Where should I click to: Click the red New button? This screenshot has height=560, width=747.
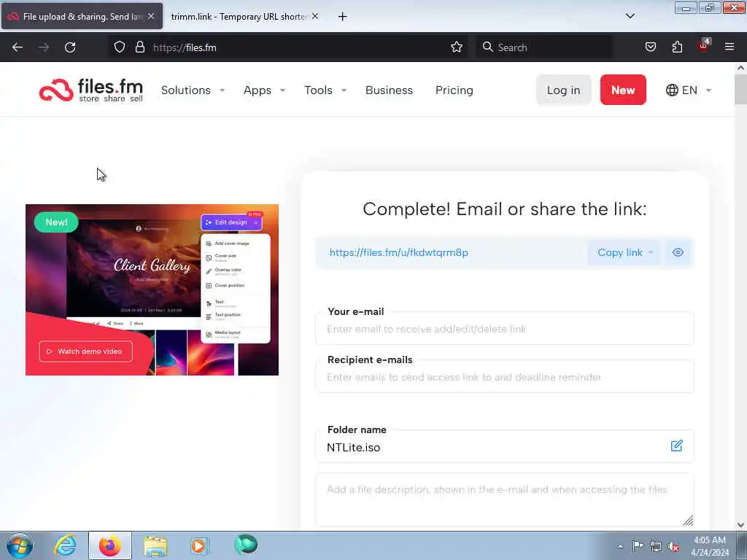click(623, 90)
